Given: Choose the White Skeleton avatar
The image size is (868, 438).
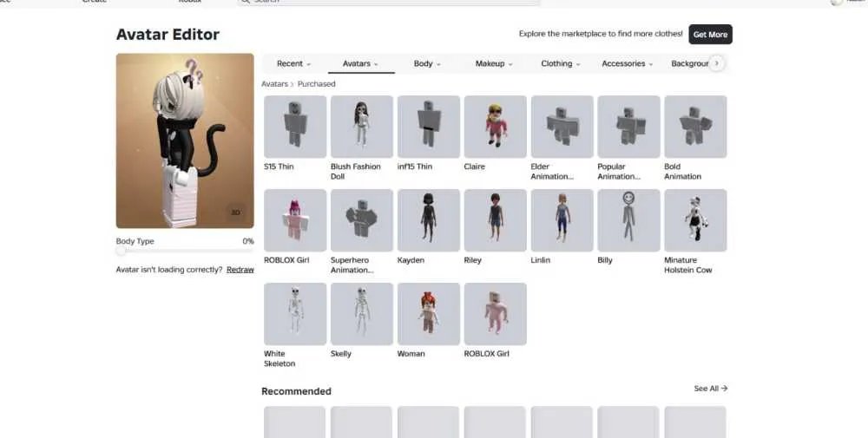Looking at the screenshot, I should (295, 314).
